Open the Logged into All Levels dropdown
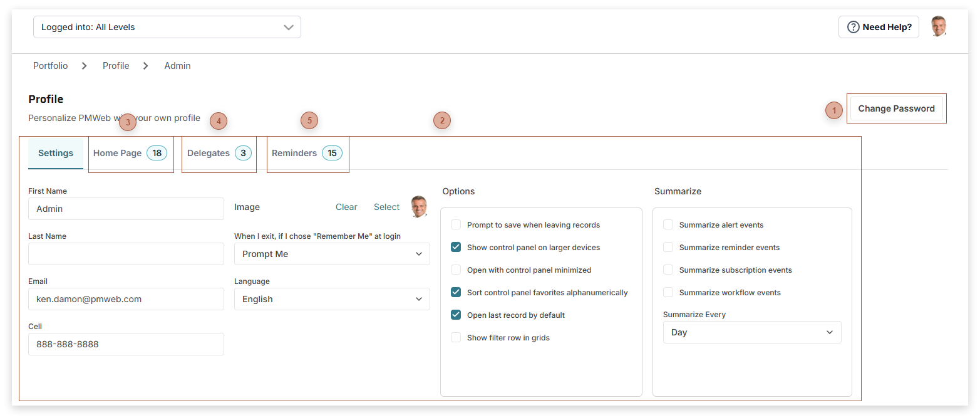Viewport: 980px width, 420px height. tap(167, 27)
